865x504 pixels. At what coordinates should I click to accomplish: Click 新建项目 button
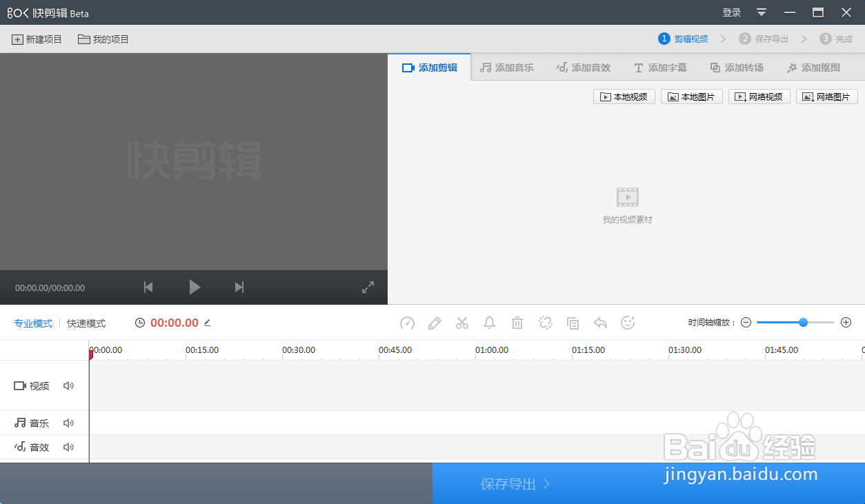click(x=37, y=39)
